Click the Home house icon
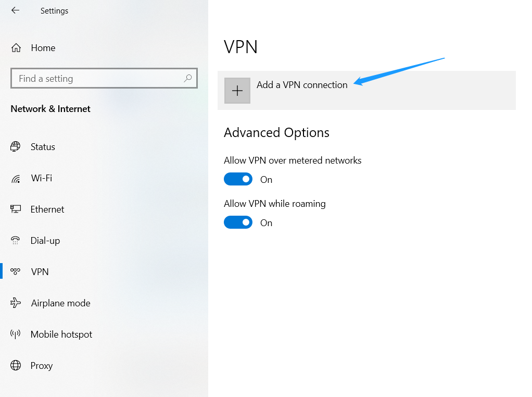 [16, 48]
